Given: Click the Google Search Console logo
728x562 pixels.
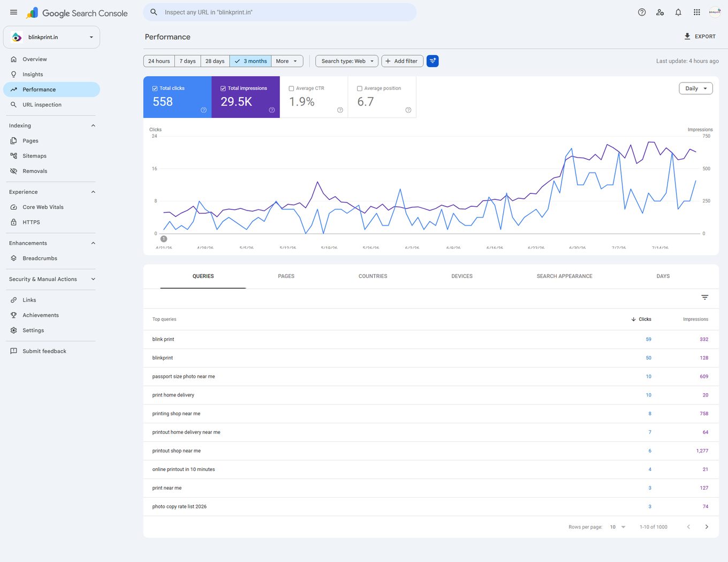Looking at the screenshot, I should click(x=77, y=13).
